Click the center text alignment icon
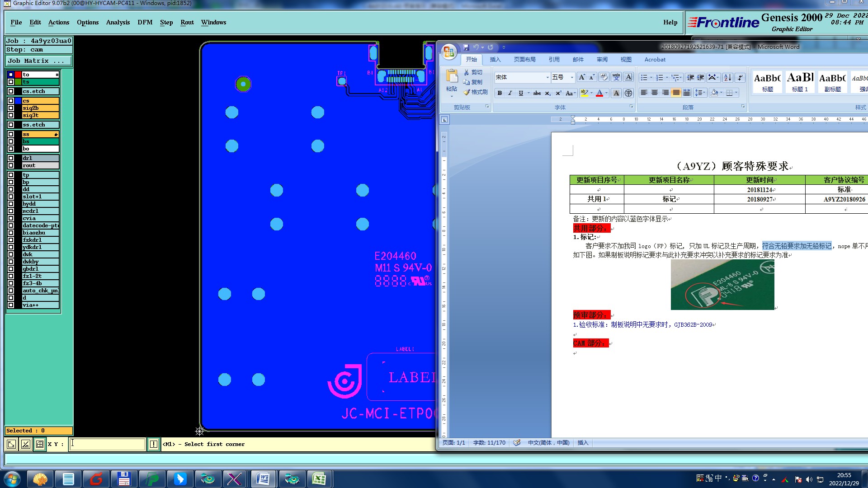This screenshot has width=868, height=488. point(654,93)
